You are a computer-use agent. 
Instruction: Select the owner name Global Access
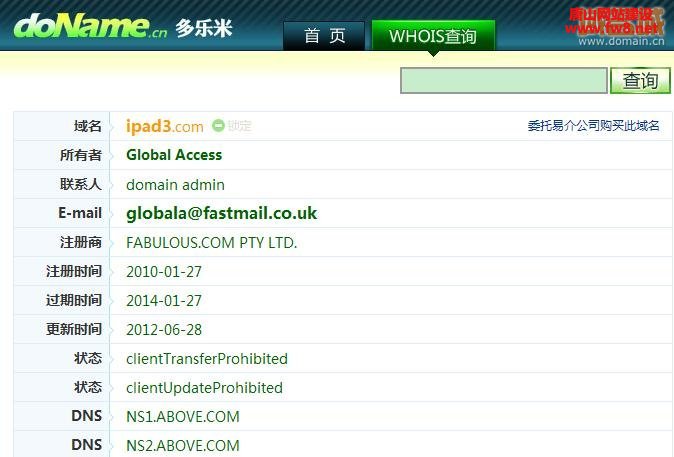coord(174,155)
